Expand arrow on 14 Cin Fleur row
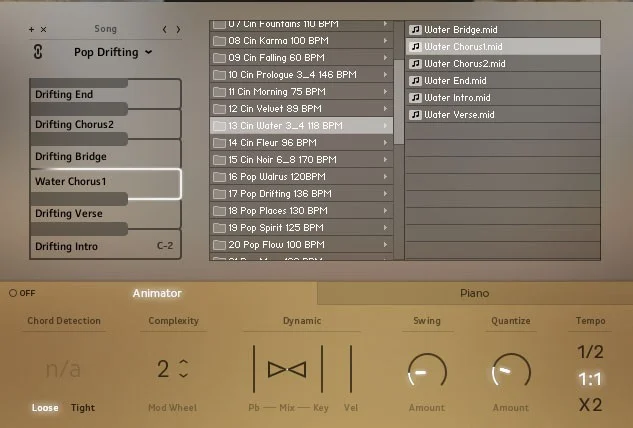Image resolution: width=633 pixels, height=428 pixels. tap(386, 143)
